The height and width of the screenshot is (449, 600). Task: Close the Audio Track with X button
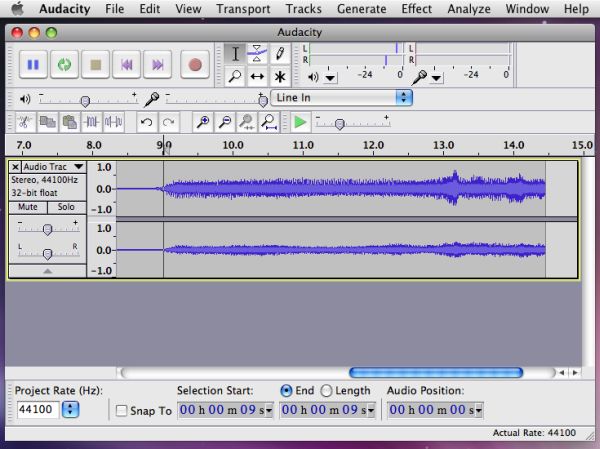tap(15, 167)
